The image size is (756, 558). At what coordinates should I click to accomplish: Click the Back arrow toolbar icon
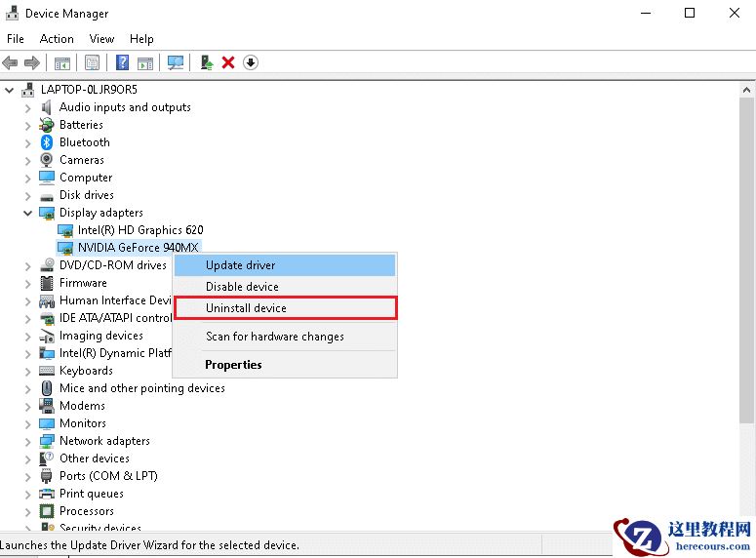[x=10, y=62]
